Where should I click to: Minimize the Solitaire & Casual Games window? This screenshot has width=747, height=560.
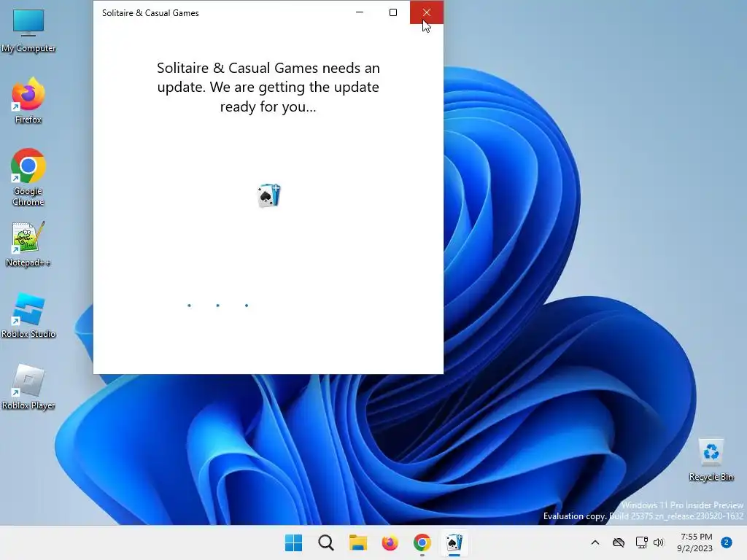[360, 12]
